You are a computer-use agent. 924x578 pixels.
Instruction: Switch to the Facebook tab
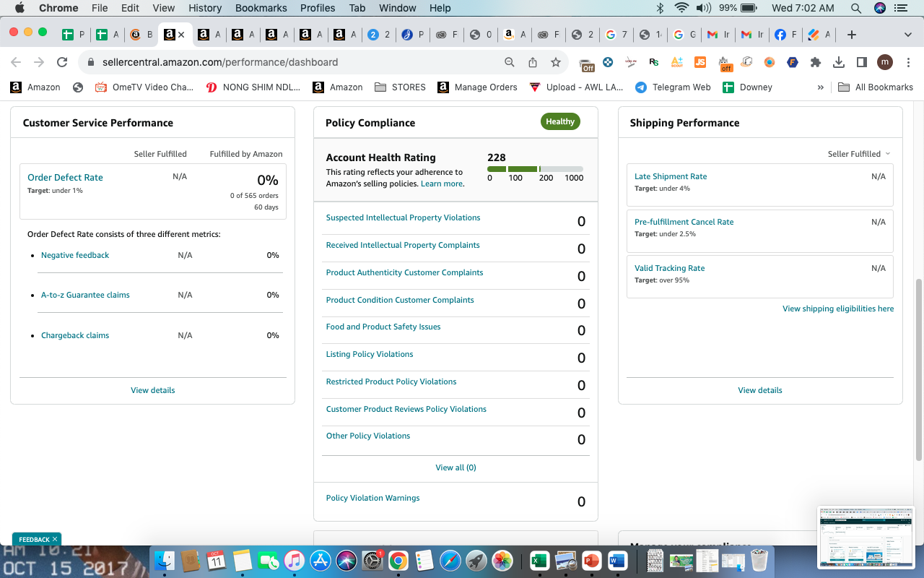click(x=785, y=35)
